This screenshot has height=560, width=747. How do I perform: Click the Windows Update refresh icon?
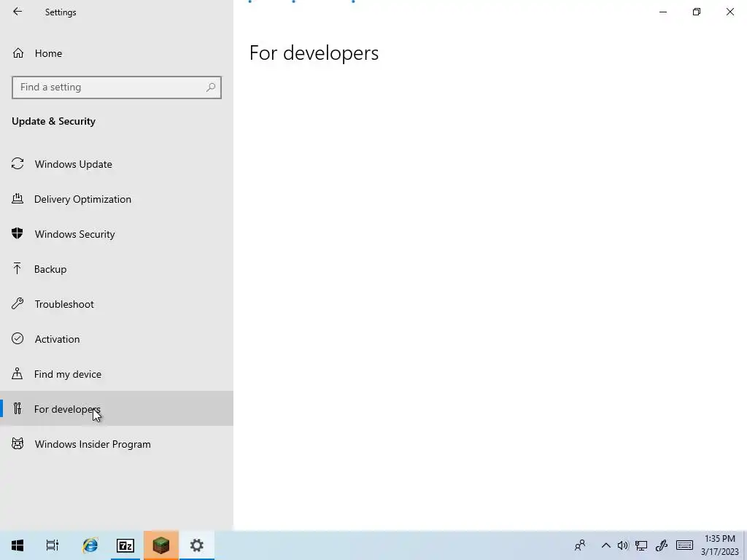[x=18, y=164]
